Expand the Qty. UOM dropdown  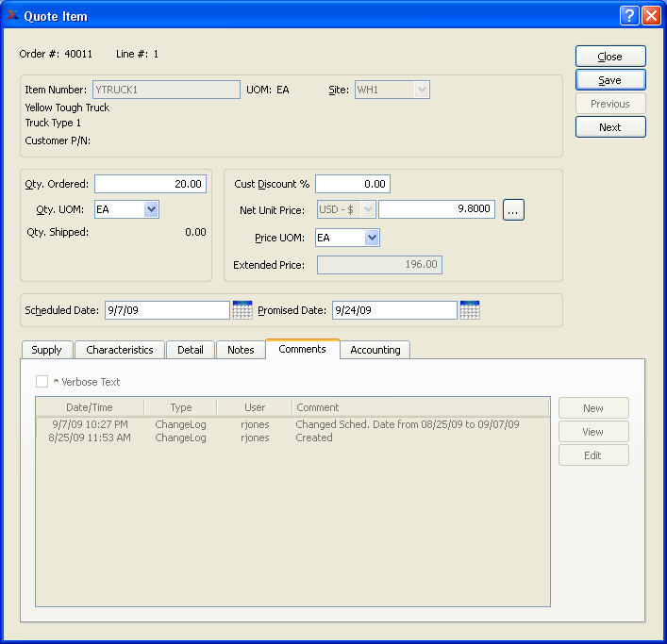[151, 209]
